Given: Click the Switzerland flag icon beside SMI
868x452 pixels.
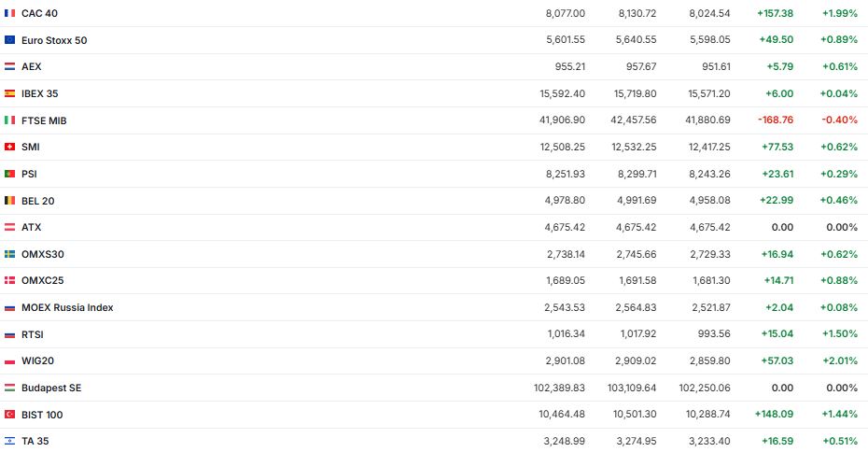Looking at the screenshot, I should [x=9, y=147].
